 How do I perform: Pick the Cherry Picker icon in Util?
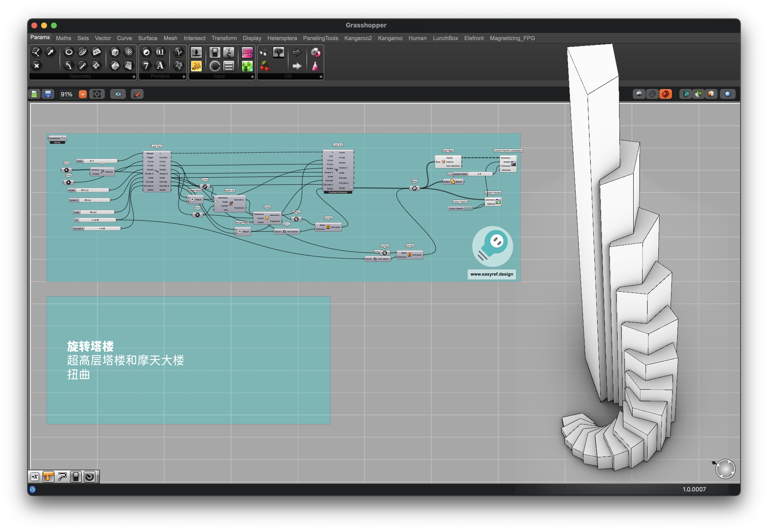coord(264,66)
